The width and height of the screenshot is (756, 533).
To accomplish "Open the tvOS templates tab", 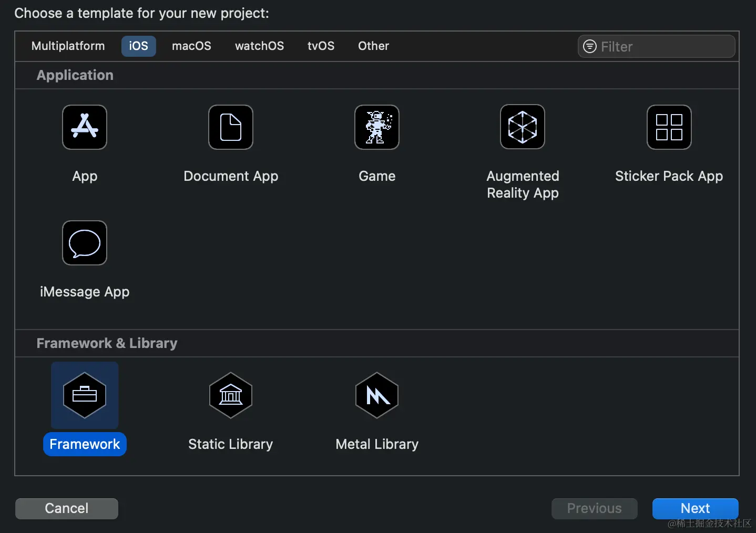I will (x=321, y=46).
